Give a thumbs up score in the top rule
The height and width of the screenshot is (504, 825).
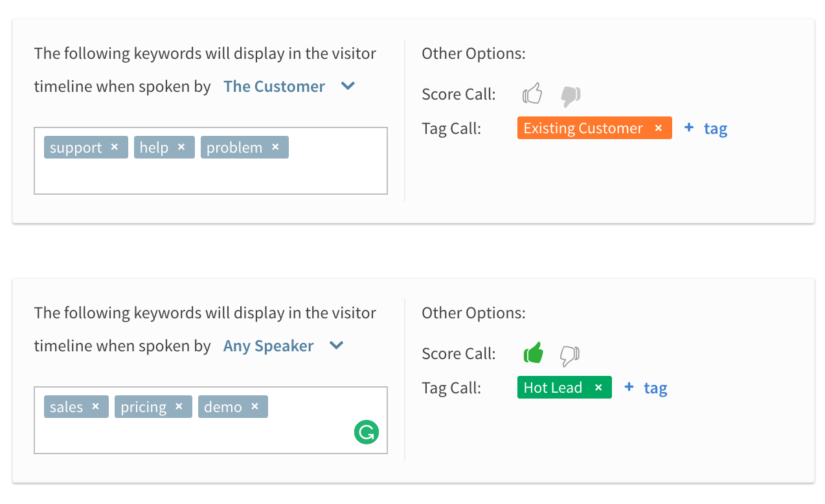[x=532, y=93]
